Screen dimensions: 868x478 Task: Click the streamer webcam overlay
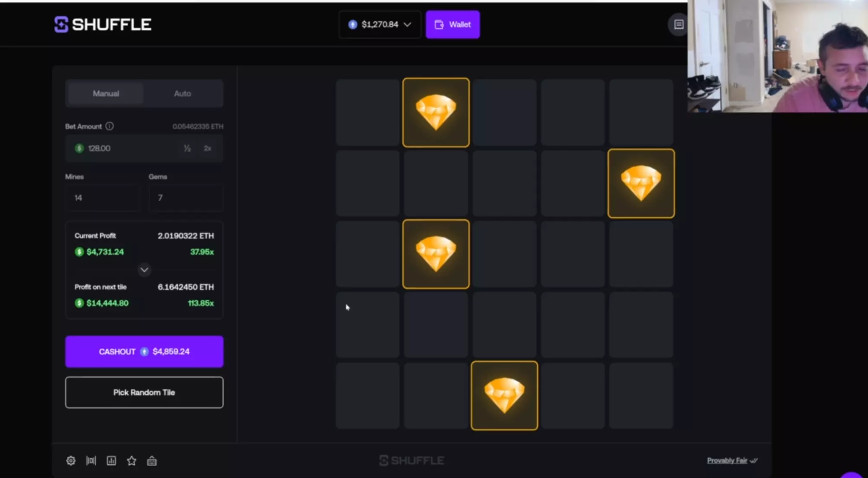(x=778, y=56)
